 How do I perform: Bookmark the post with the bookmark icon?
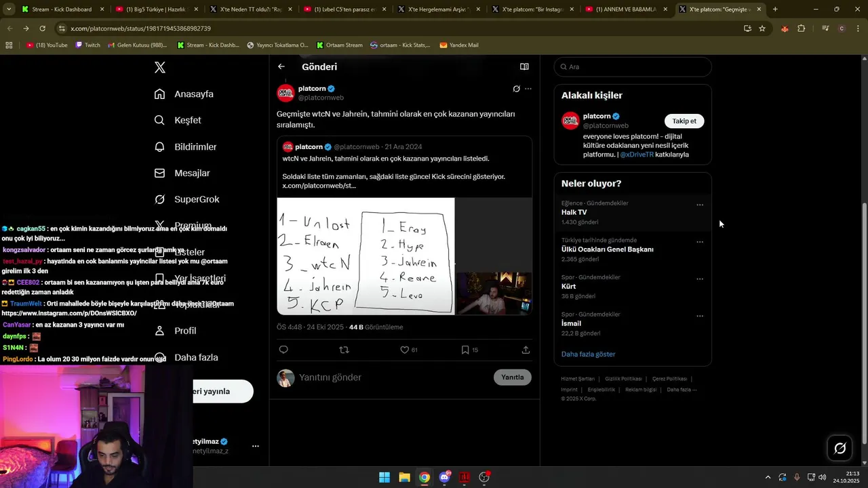(x=465, y=350)
